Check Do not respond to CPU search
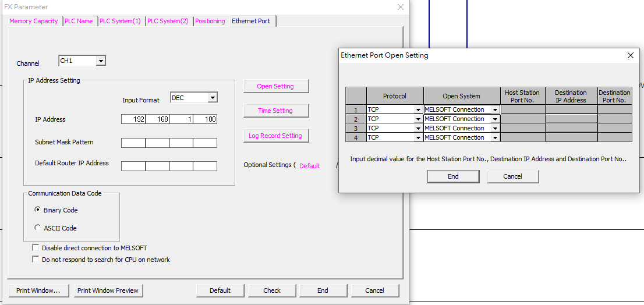This screenshot has width=644, height=305. pyautogui.click(x=36, y=260)
